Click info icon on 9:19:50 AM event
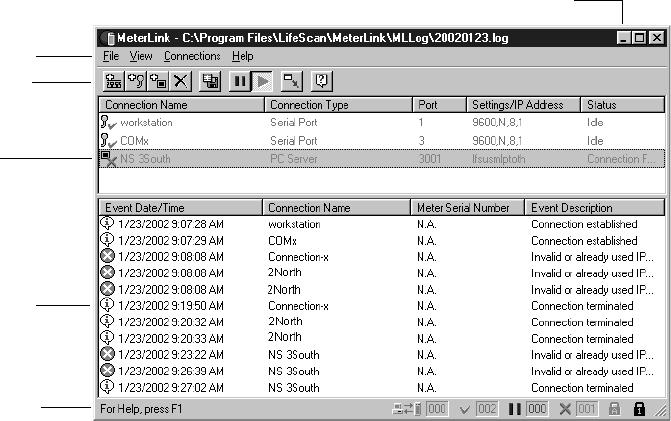671x421 pixels. point(107,305)
